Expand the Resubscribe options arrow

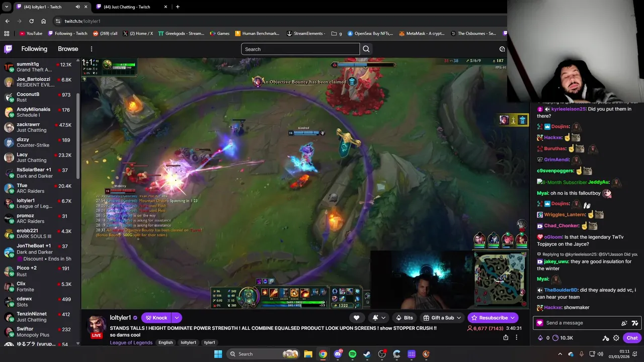(x=513, y=318)
